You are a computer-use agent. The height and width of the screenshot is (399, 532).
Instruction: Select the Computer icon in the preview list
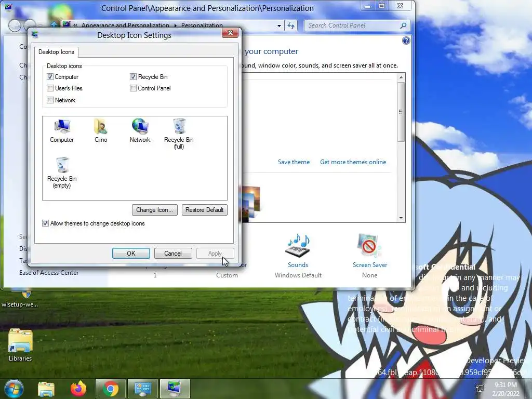click(62, 130)
